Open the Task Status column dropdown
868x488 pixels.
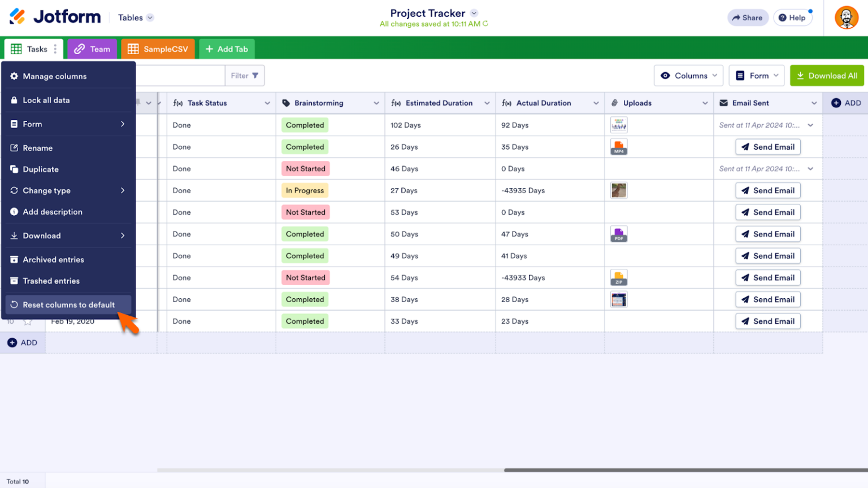point(267,103)
